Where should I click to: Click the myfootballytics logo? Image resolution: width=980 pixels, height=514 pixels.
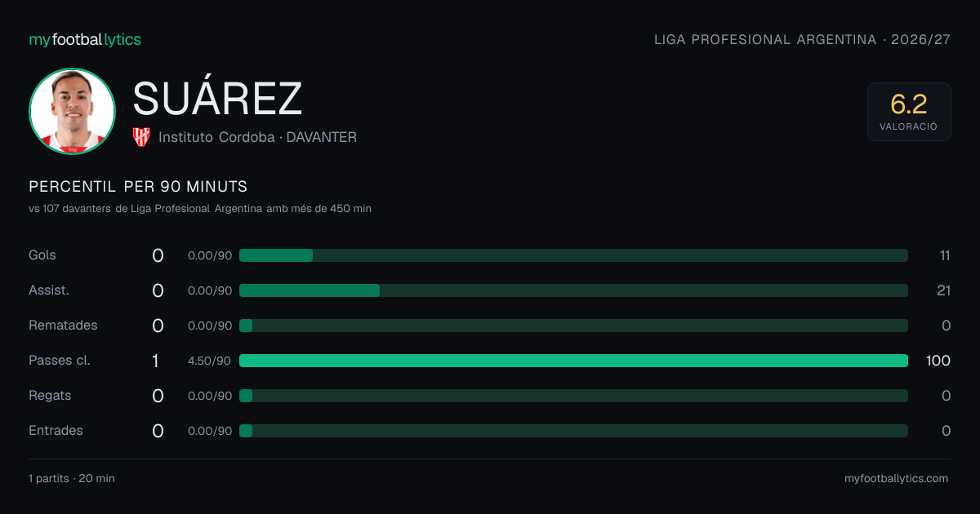(85, 39)
